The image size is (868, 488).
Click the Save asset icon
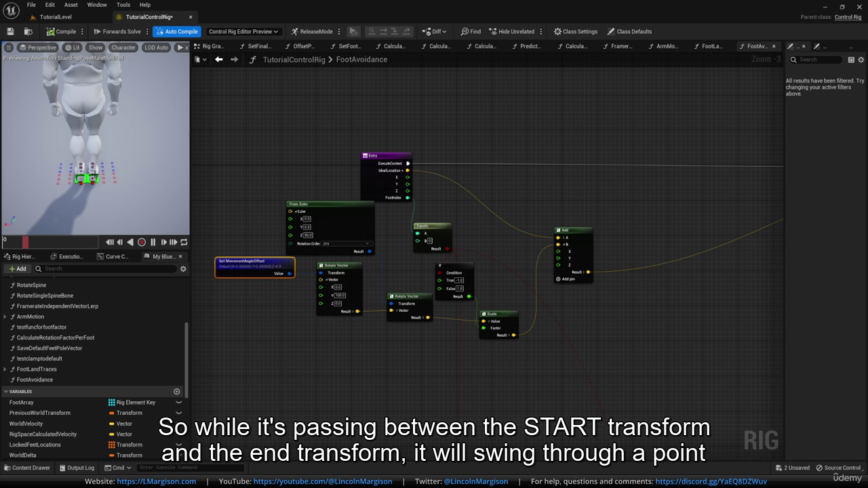tap(10, 32)
